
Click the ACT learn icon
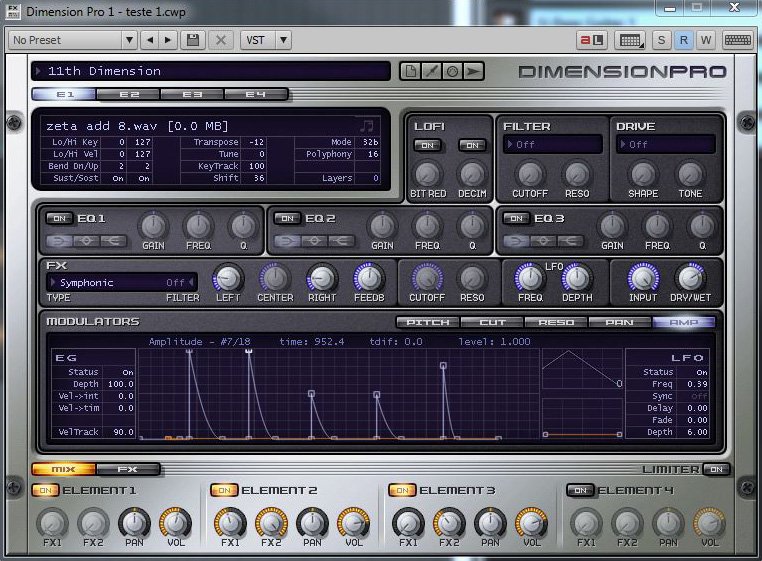click(592, 40)
